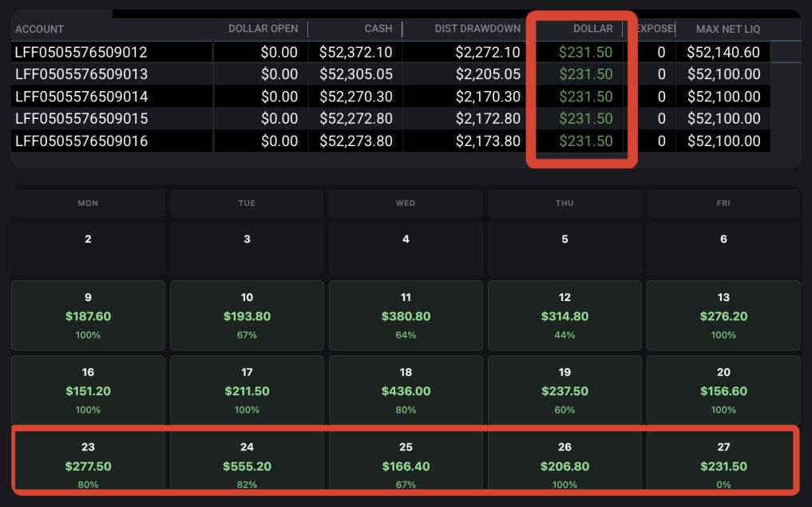
Task: Open calendar day 3 cell
Action: coord(247,249)
